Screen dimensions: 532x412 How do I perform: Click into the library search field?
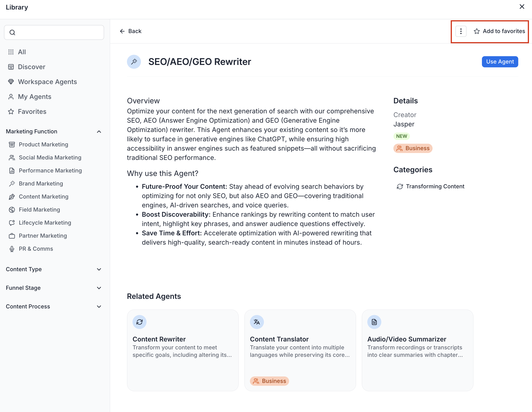(x=58, y=32)
